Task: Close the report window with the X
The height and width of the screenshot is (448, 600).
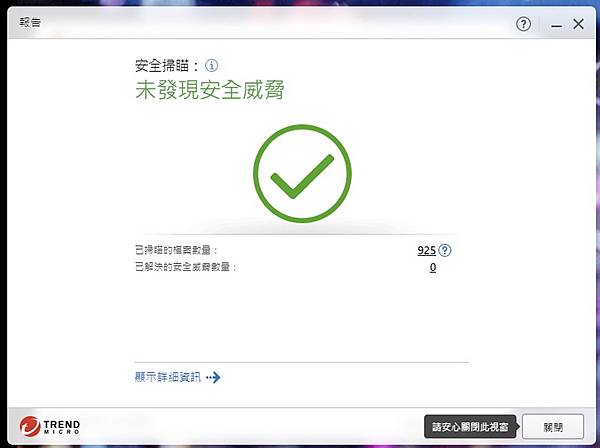Action: click(578, 24)
